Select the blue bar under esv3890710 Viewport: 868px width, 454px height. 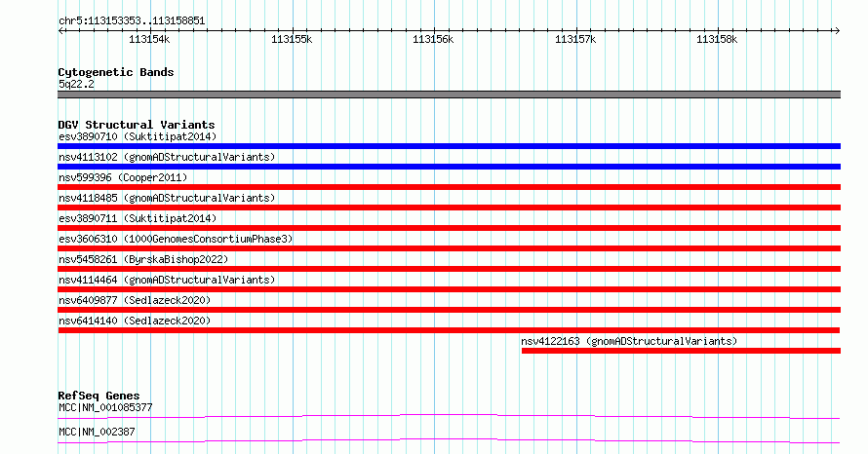[449, 146]
